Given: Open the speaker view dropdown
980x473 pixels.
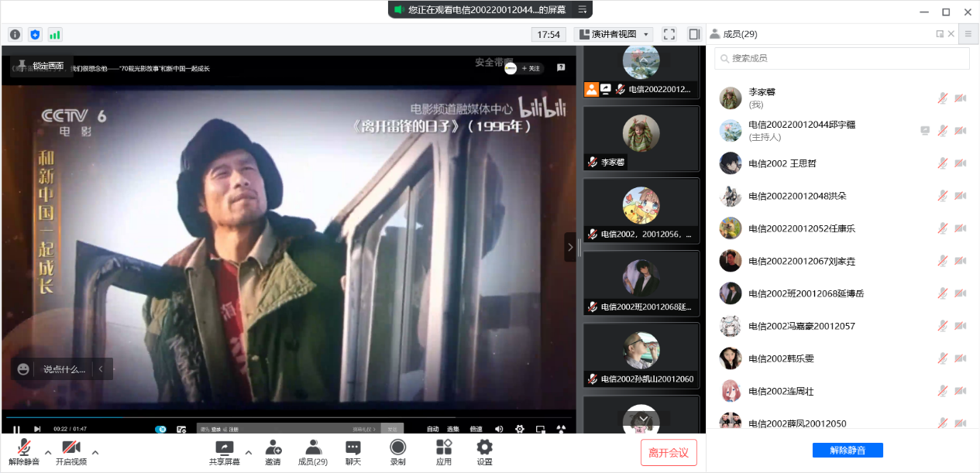Looking at the screenshot, I should 613,34.
